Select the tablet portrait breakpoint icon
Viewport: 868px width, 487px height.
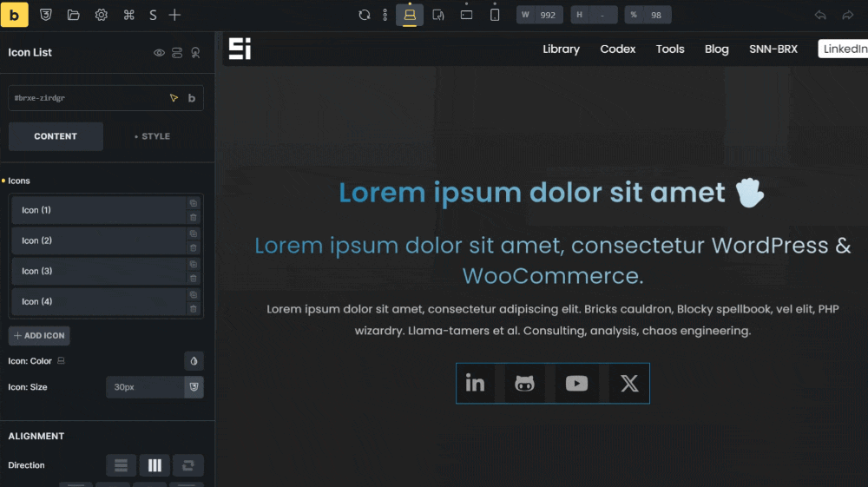coord(467,15)
